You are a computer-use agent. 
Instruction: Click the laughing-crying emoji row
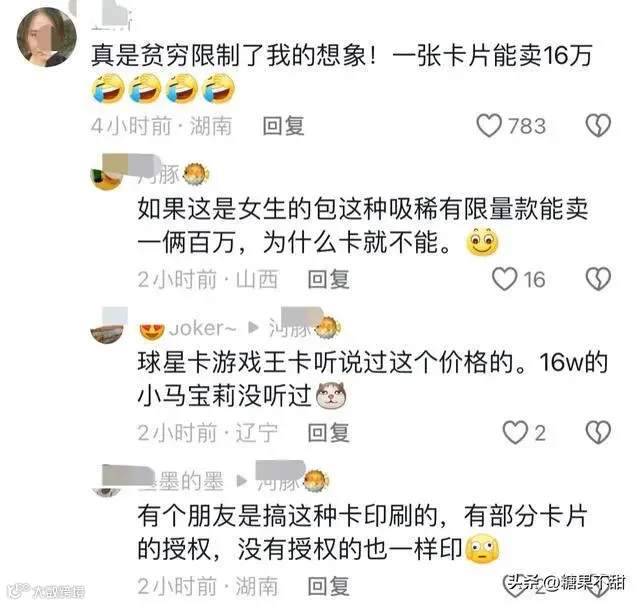pyautogui.click(x=163, y=89)
